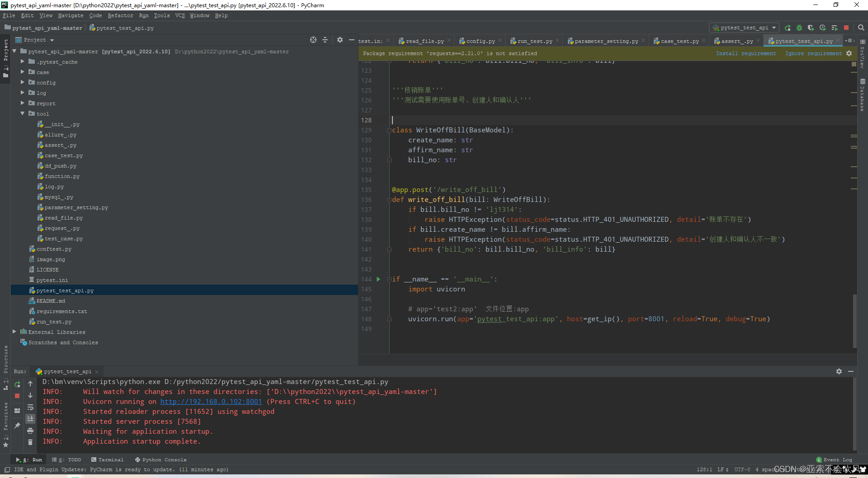
Task: Clear all console output with trash icon
Action: (x=30, y=442)
